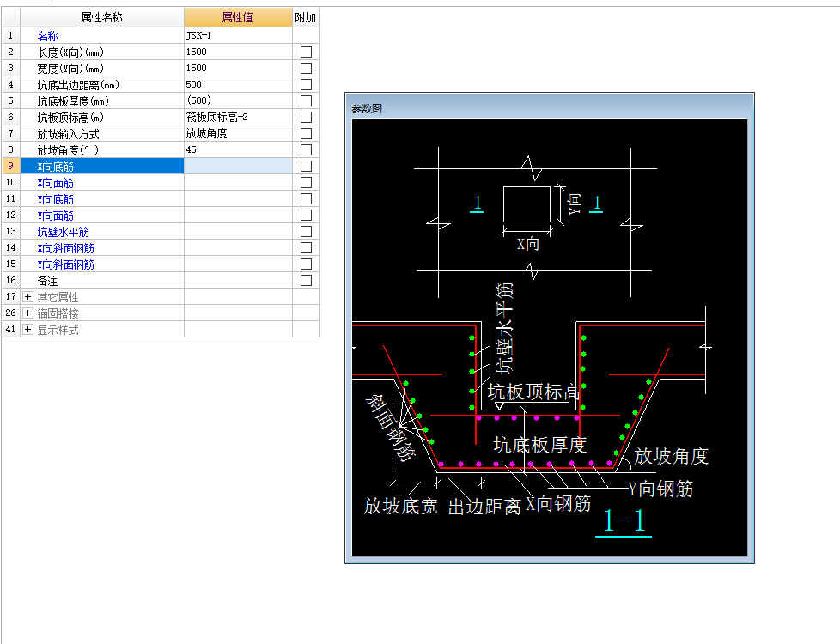
Task: Toggle the 附加 checkbox for 坑壁水平筋
Action: tap(306, 232)
